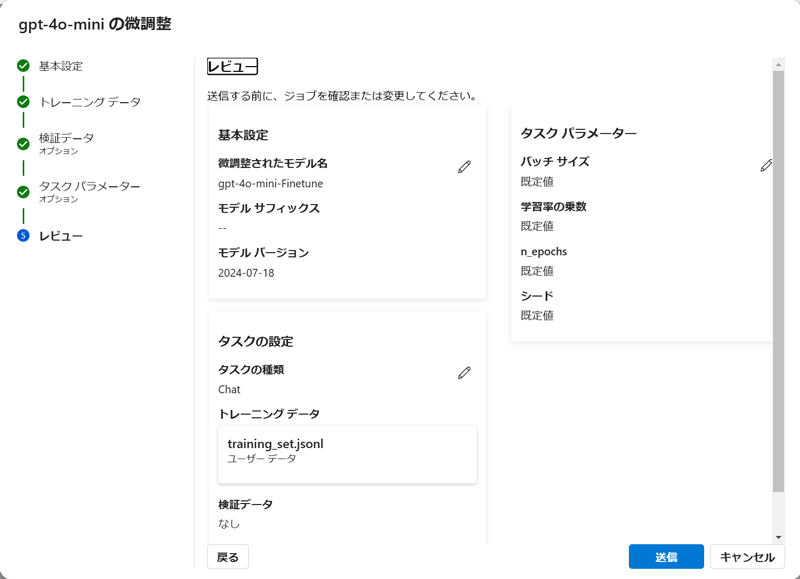Go to the レビュー wizard step
800x579 pixels.
(x=61, y=236)
